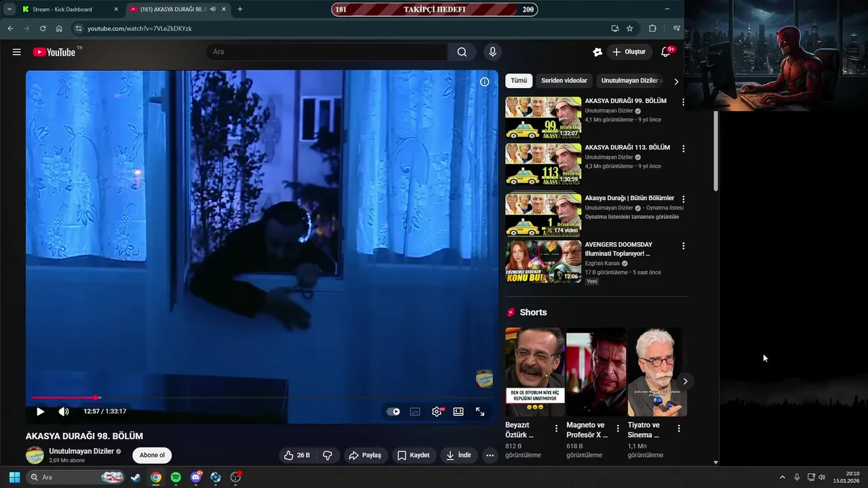
Task: Show more filter chips with arrow
Action: [x=676, y=81]
